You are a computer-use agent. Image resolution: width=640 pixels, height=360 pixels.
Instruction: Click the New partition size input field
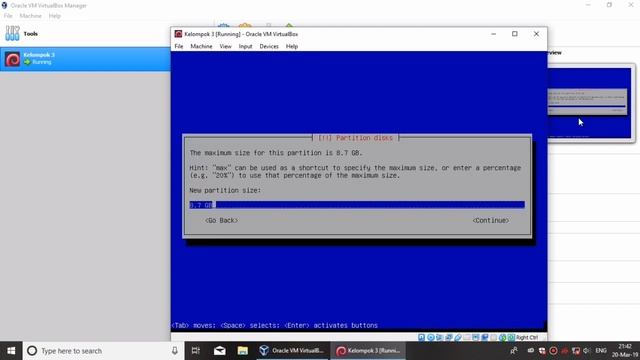[x=357, y=204]
